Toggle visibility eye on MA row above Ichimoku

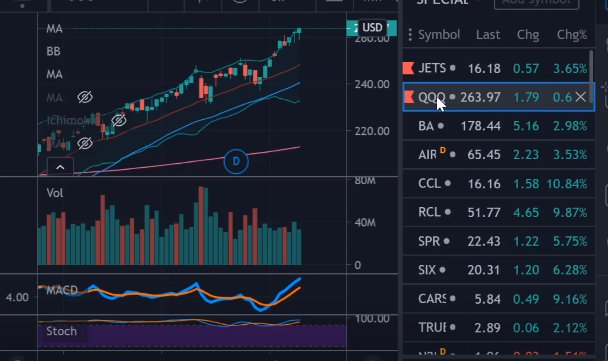click(x=85, y=97)
